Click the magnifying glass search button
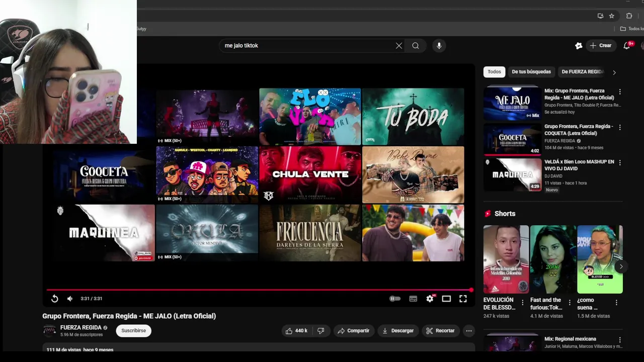The height and width of the screenshot is (362, 644). (416, 46)
